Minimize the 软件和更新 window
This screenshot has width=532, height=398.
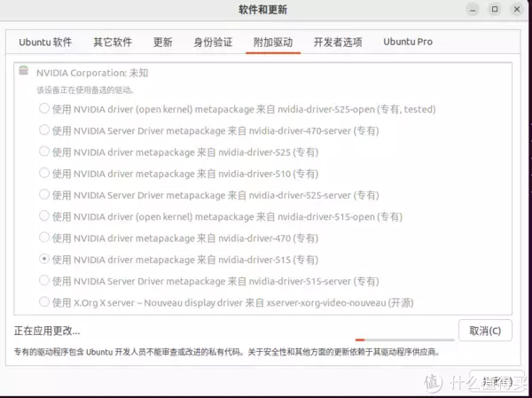(x=473, y=10)
